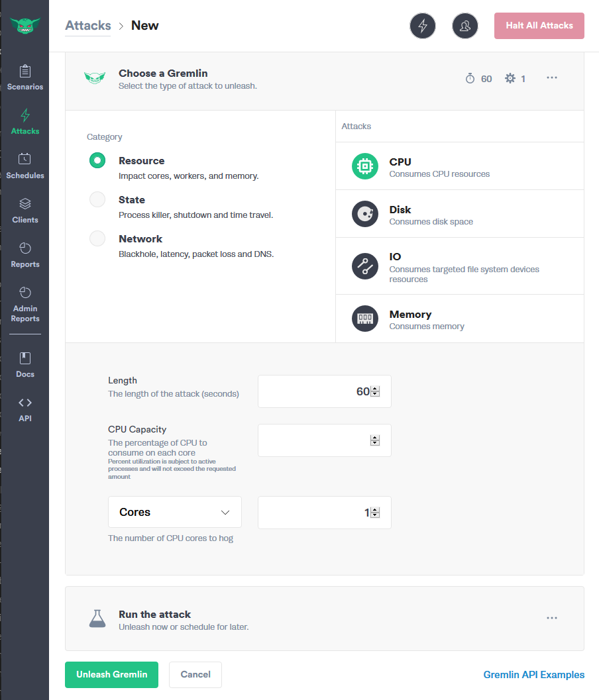
Task: Click the Length seconds input field
Action: click(324, 391)
